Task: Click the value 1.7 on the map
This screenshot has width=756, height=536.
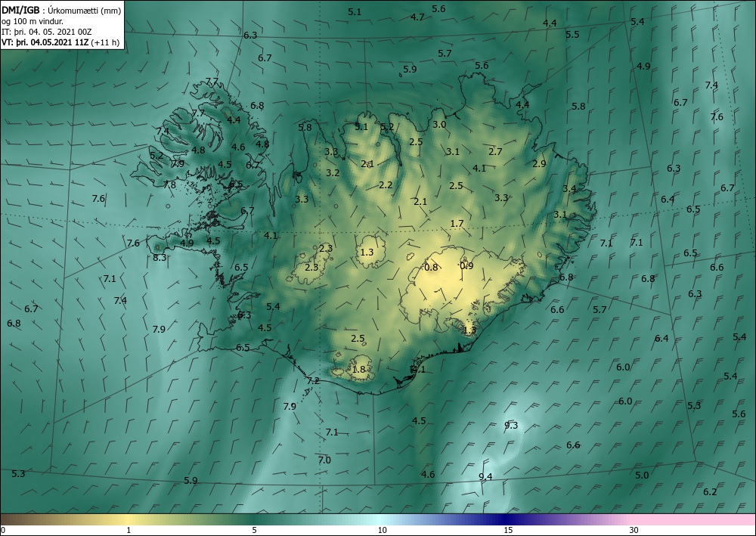Action: click(457, 224)
